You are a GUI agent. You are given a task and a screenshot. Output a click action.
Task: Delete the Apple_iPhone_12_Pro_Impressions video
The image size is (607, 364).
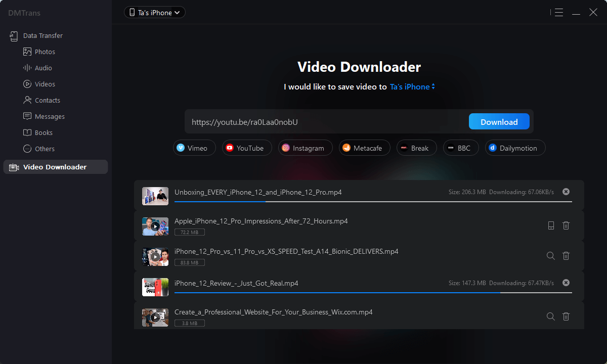[x=566, y=225]
